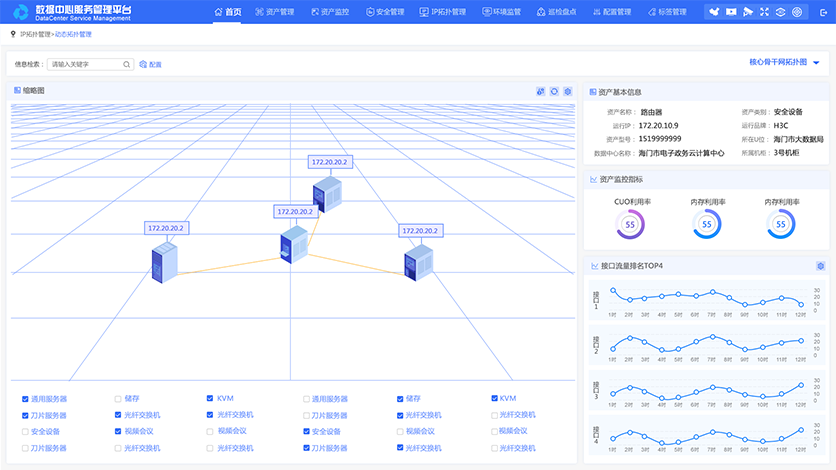The height and width of the screenshot is (470, 836).
Task: Click the location pin breadcrumb icon
Action: pyautogui.click(x=13, y=34)
